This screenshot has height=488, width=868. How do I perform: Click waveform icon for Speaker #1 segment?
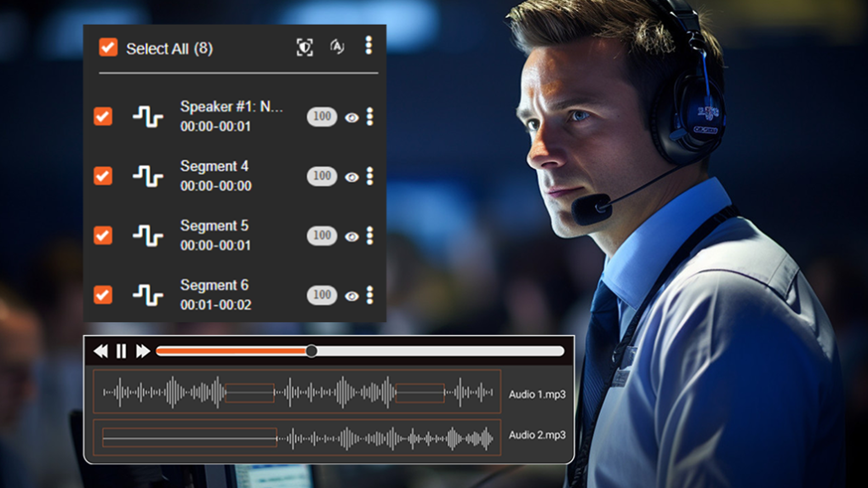coord(148,117)
